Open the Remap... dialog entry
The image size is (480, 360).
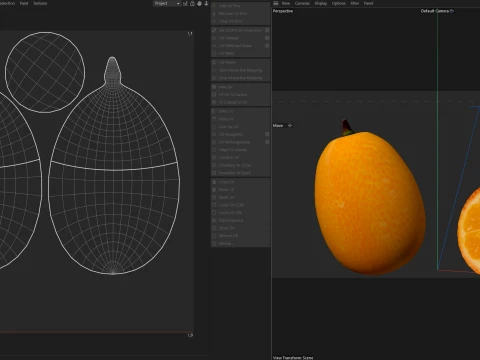pyautogui.click(x=240, y=243)
